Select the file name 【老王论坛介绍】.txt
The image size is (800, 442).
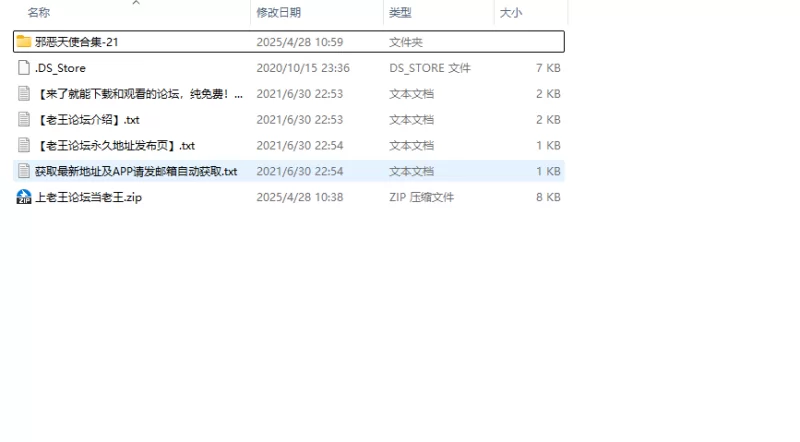87,120
